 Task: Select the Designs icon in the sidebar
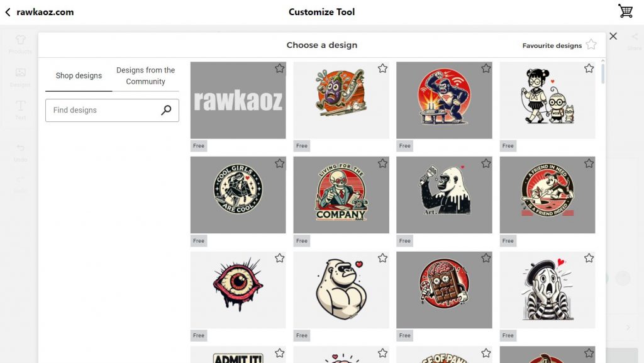19,77
